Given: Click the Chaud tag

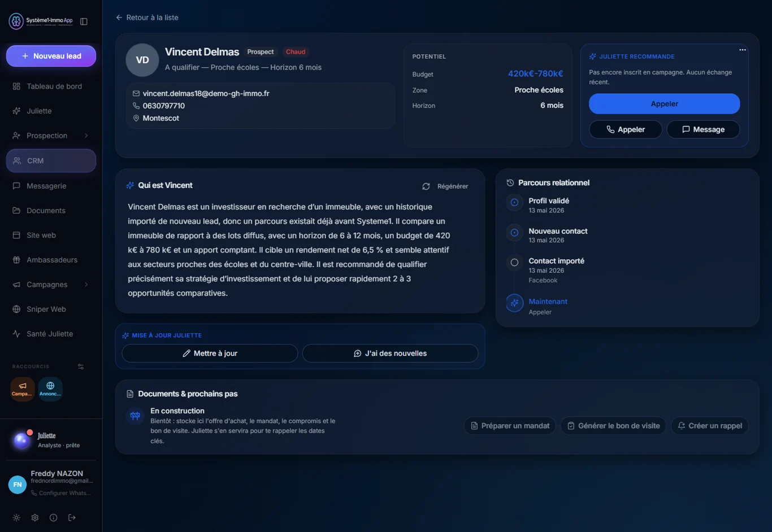Looking at the screenshot, I should [x=296, y=52].
